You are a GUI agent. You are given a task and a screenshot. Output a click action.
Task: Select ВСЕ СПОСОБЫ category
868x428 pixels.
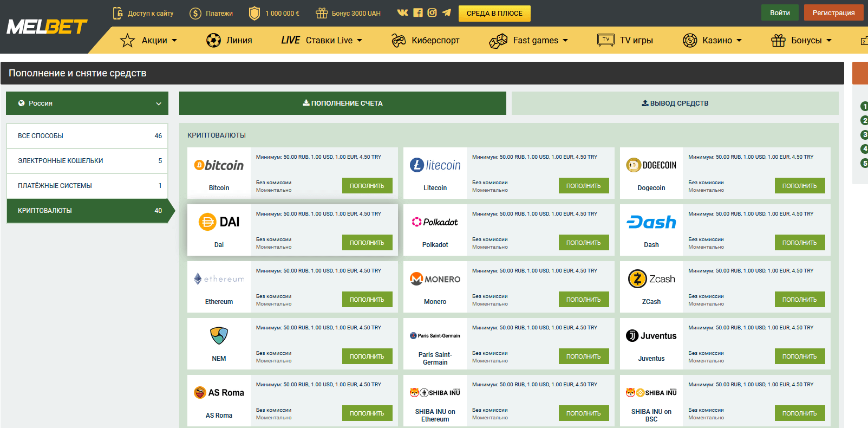[87, 136]
